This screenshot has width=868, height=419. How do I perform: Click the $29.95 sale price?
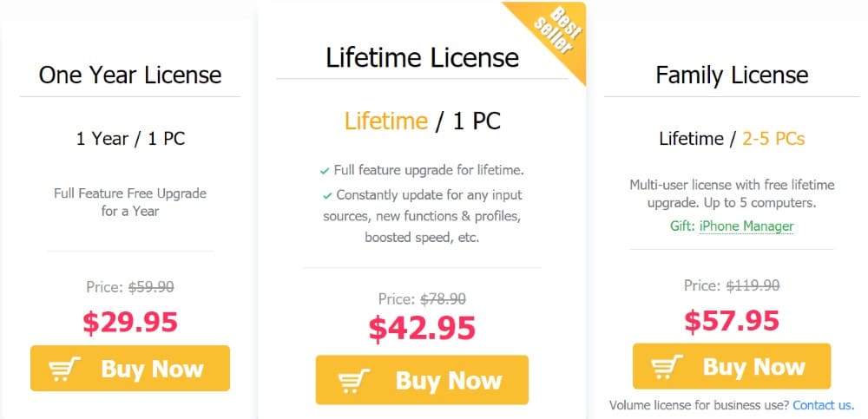[130, 322]
